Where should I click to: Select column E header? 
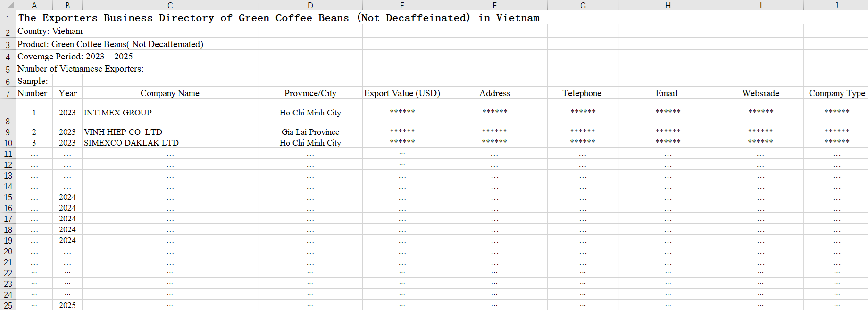[402, 5]
